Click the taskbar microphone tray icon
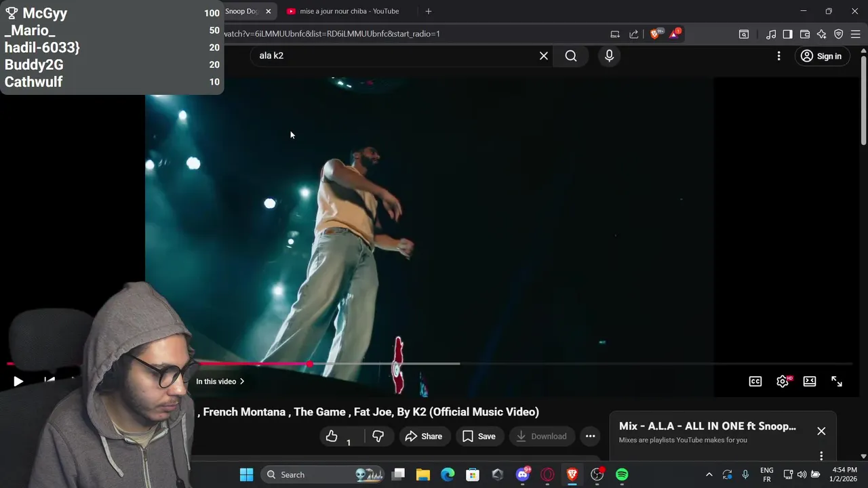This screenshot has width=868, height=488. [745, 474]
